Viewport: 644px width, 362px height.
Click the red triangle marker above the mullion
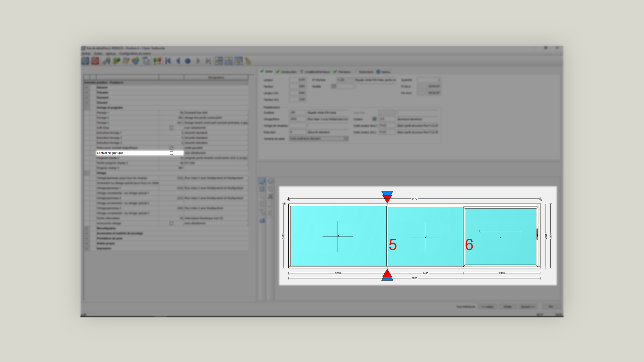click(x=387, y=199)
